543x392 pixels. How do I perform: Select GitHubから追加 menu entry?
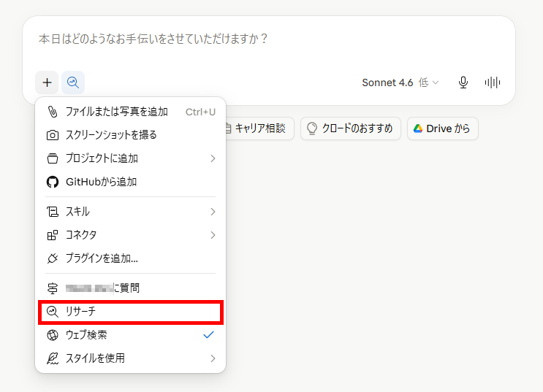click(131, 182)
